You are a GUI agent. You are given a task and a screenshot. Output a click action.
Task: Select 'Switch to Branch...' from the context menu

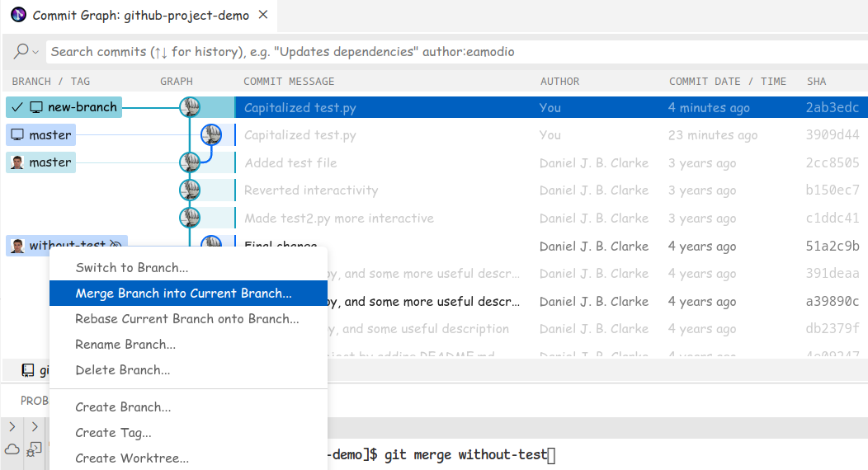pyautogui.click(x=132, y=268)
